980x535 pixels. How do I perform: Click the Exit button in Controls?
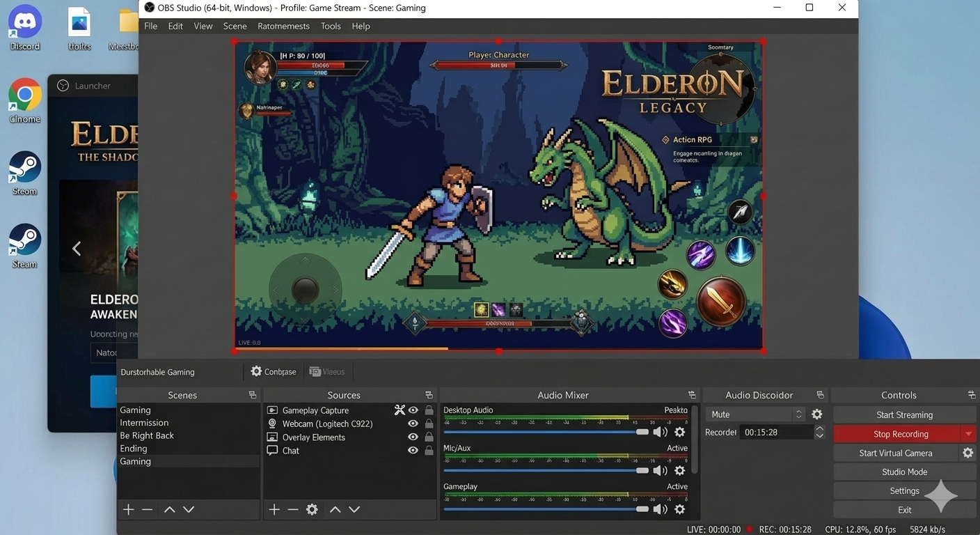point(905,510)
